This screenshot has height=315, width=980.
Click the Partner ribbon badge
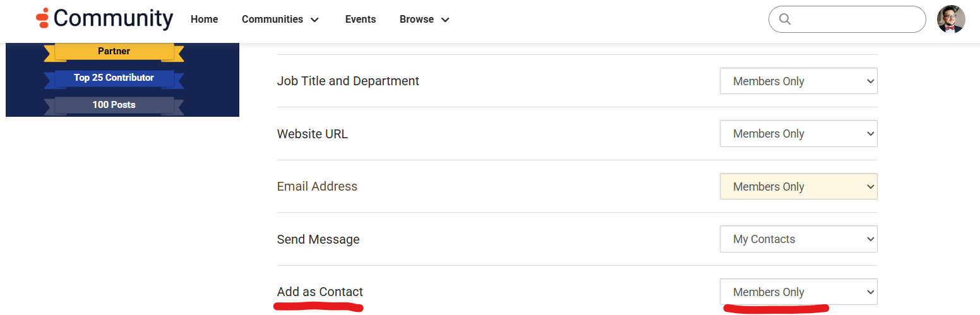[x=114, y=51]
